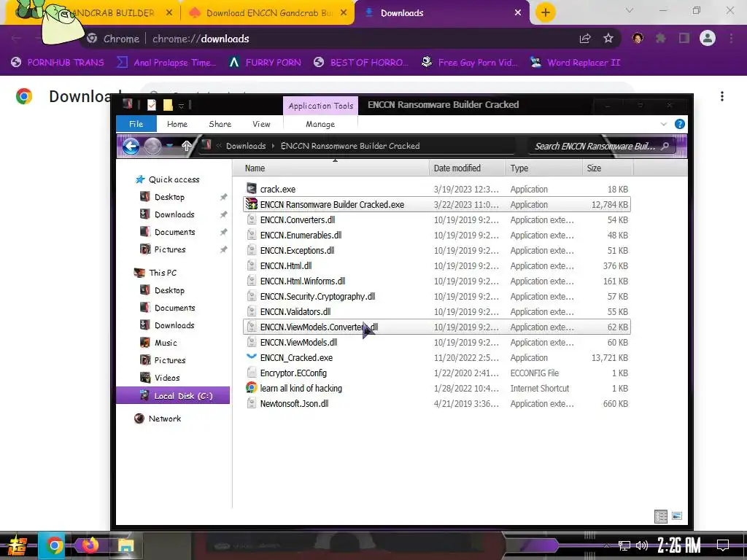
Task: Open Downloads page three-dot menu
Action: pyautogui.click(x=722, y=96)
